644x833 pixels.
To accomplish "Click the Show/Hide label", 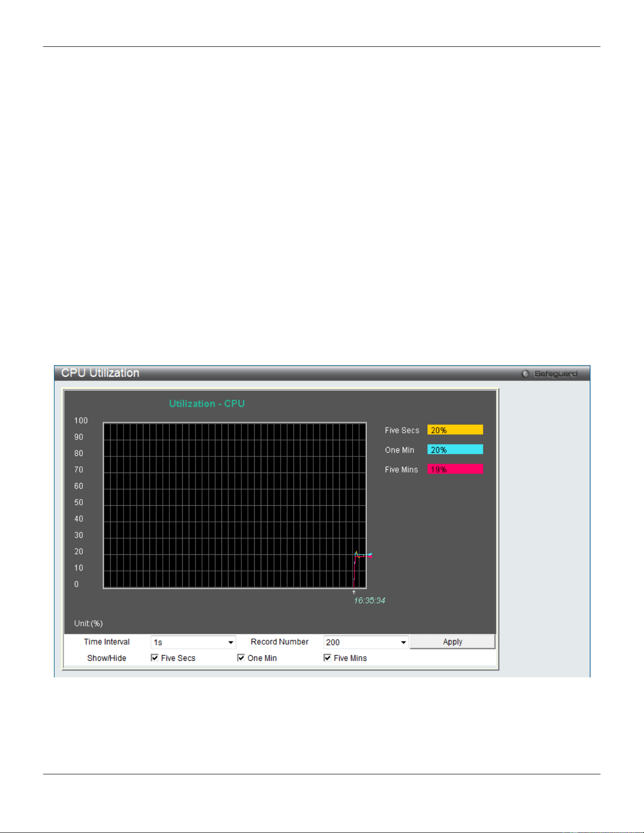I will pyautogui.click(x=106, y=658).
